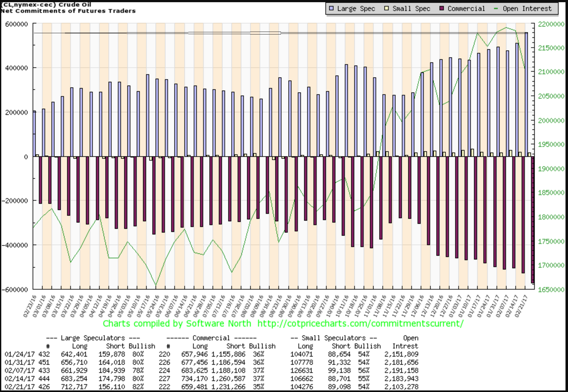The image size is (568, 392).
Task: Click the Small Speculators short value 91,332
Action: point(339,363)
